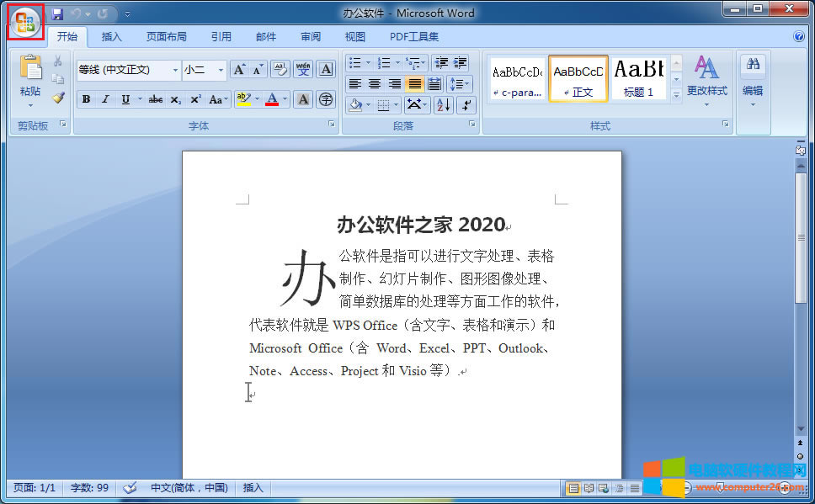Select the Format Painter icon
The width and height of the screenshot is (815, 504).
click(x=56, y=100)
